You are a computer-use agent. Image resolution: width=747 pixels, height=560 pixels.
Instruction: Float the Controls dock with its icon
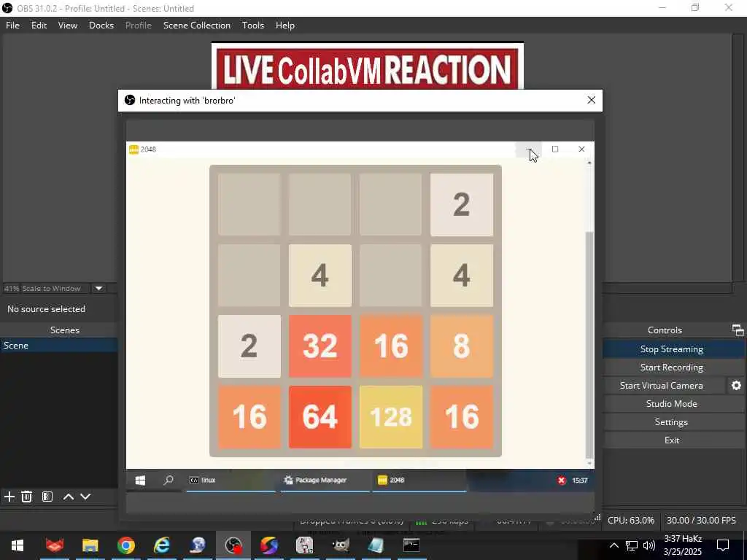(738, 330)
